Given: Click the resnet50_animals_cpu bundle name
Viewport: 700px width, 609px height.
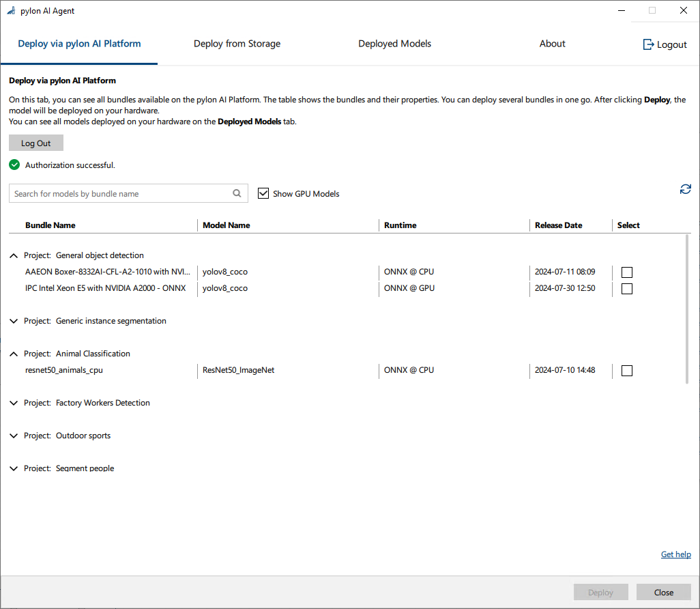Looking at the screenshot, I should pos(64,370).
